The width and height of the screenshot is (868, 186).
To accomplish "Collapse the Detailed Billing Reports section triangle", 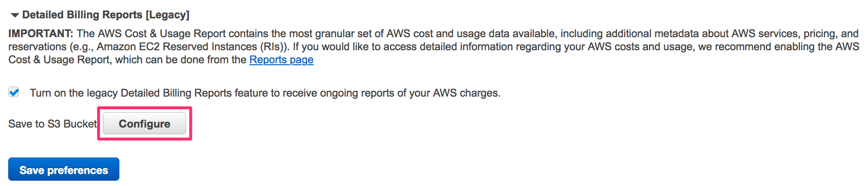I will tap(15, 15).
